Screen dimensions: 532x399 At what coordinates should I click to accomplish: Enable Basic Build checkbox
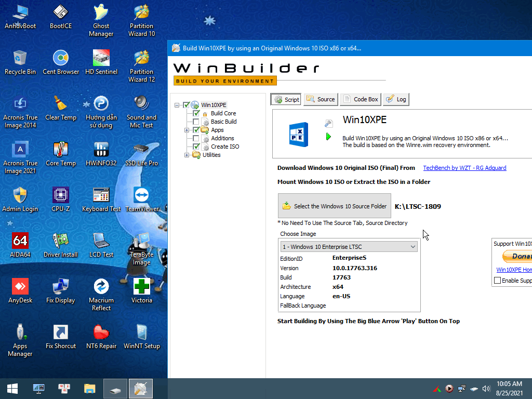point(196,122)
